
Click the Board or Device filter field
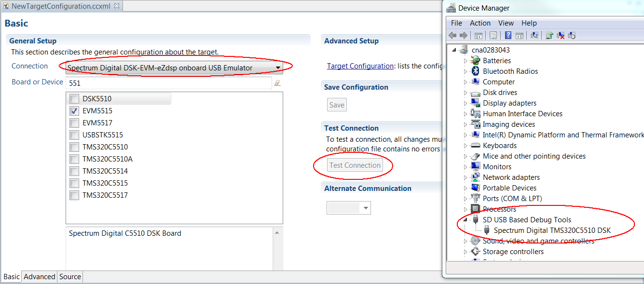[x=169, y=83]
